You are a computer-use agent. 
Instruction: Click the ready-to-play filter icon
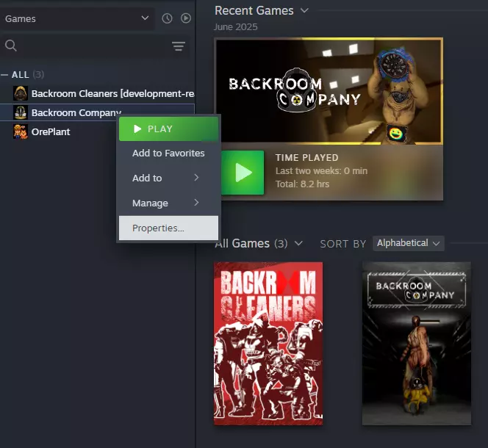186,18
